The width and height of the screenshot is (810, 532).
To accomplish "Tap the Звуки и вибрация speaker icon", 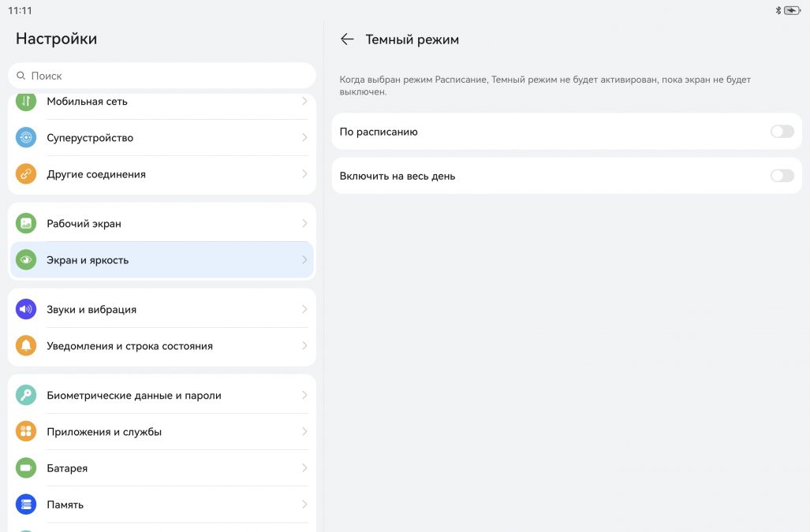I will [x=26, y=310].
